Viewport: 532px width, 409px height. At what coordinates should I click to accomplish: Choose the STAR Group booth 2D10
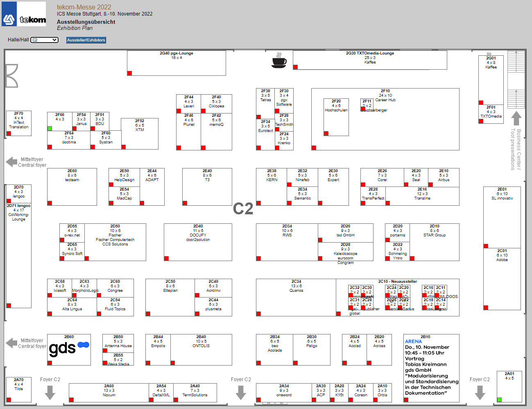click(435, 242)
